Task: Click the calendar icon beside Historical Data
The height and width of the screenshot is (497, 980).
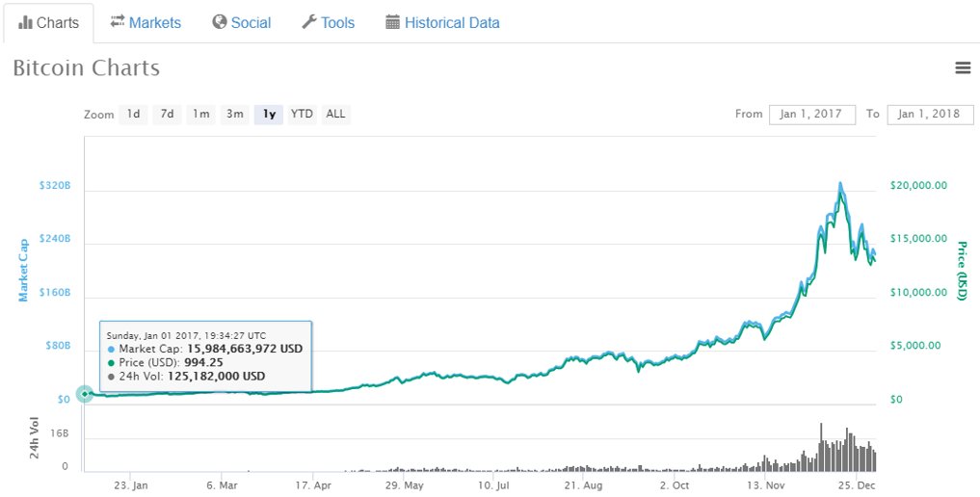Action: [392, 22]
